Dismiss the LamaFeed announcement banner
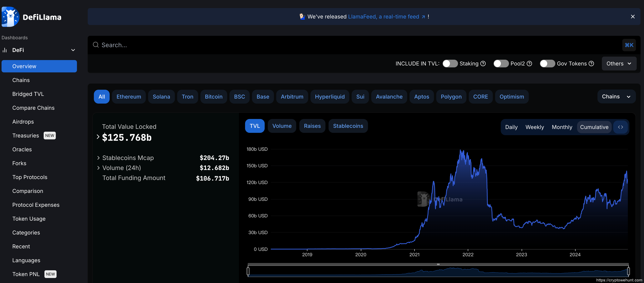This screenshot has width=644, height=283. (x=632, y=17)
